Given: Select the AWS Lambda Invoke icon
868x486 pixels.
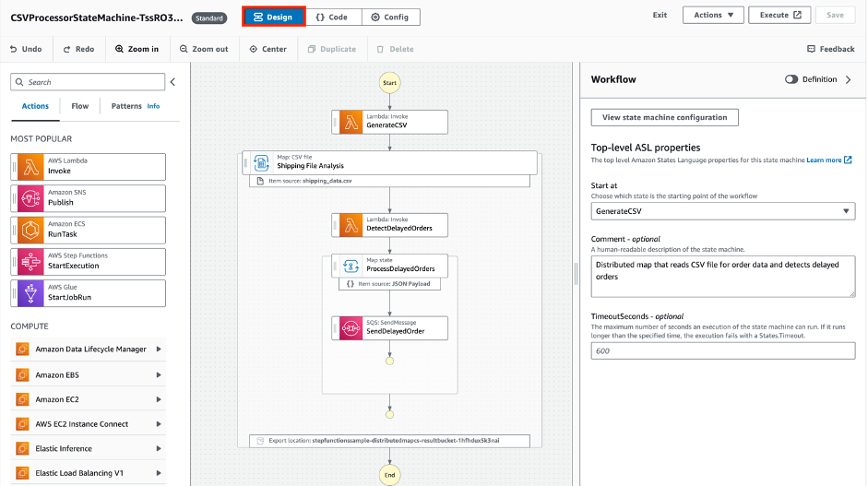Looking at the screenshot, I should click(x=30, y=167).
